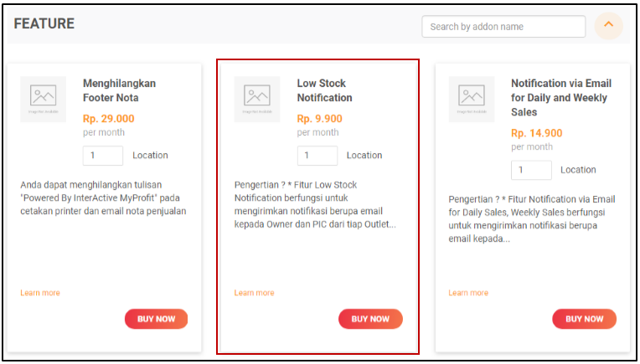The height and width of the screenshot is (364, 640).
Task: Open Learn more for Email Notification addon
Action: (x=468, y=293)
